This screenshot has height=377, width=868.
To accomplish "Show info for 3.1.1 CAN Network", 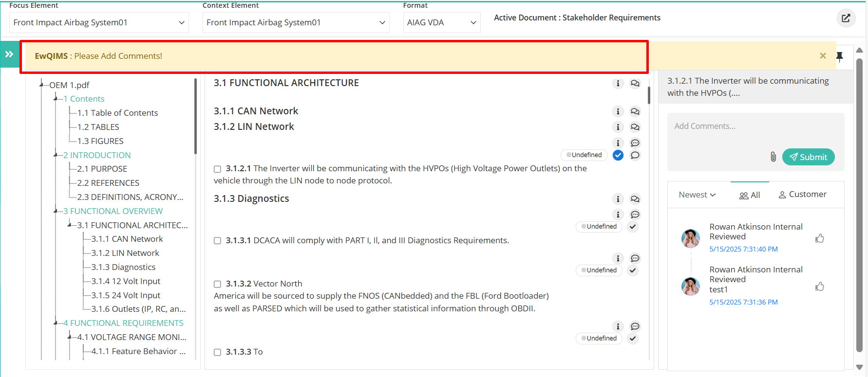I will click(618, 111).
